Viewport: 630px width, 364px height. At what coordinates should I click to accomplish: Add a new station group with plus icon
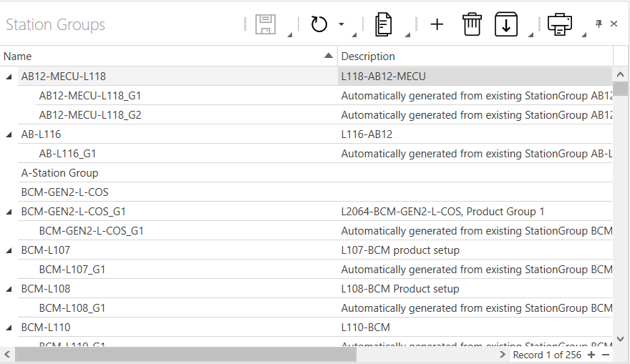click(437, 24)
